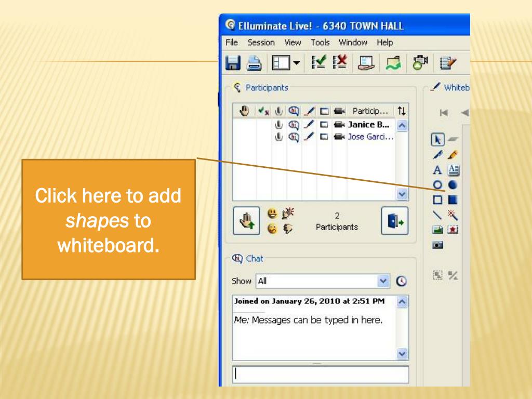Click the Save icon in toolbar

click(x=233, y=63)
